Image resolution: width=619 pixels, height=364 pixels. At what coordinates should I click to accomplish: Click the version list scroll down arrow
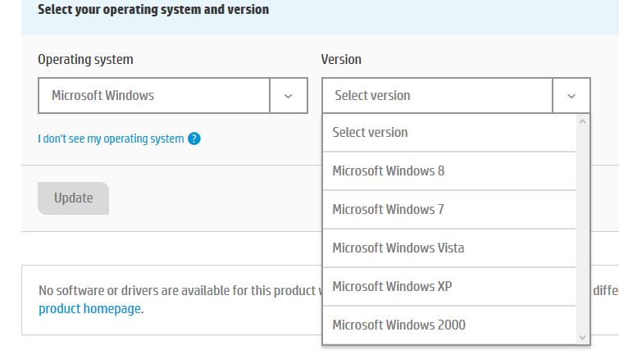tap(582, 337)
